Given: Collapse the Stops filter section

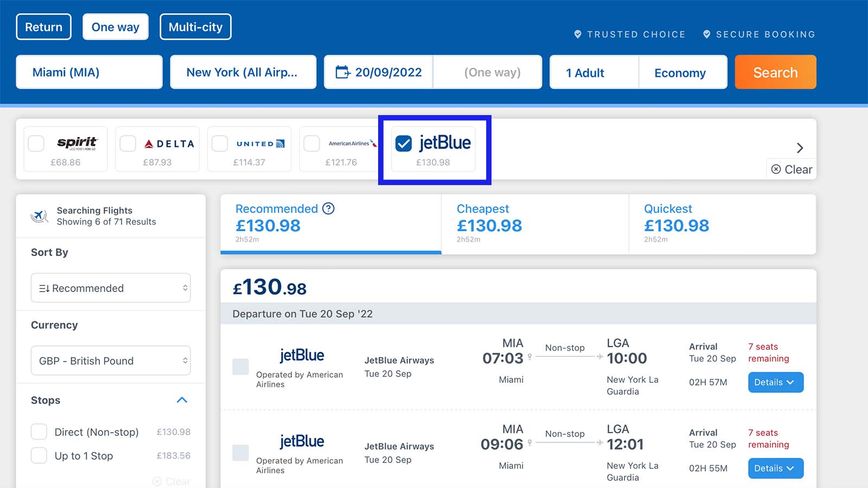Looking at the screenshot, I should coord(182,400).
